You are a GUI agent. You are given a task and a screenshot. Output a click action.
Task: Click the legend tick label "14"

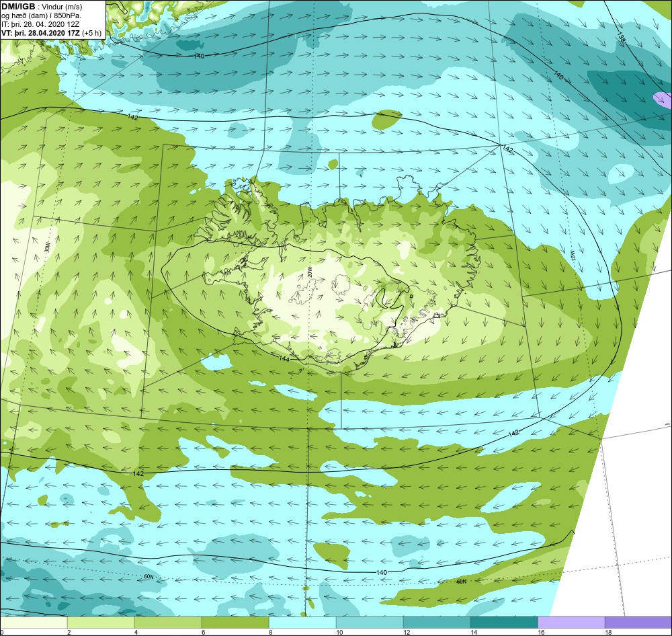(474, 632)
